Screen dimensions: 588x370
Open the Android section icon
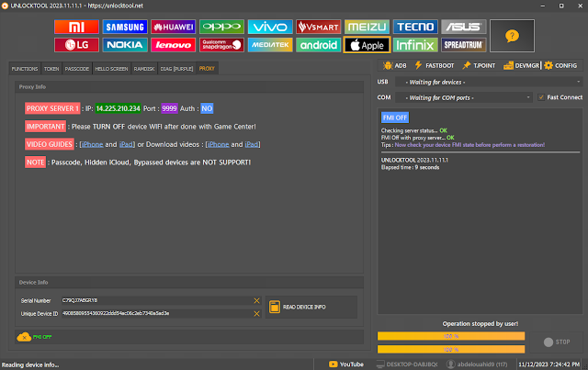point(319,45)
